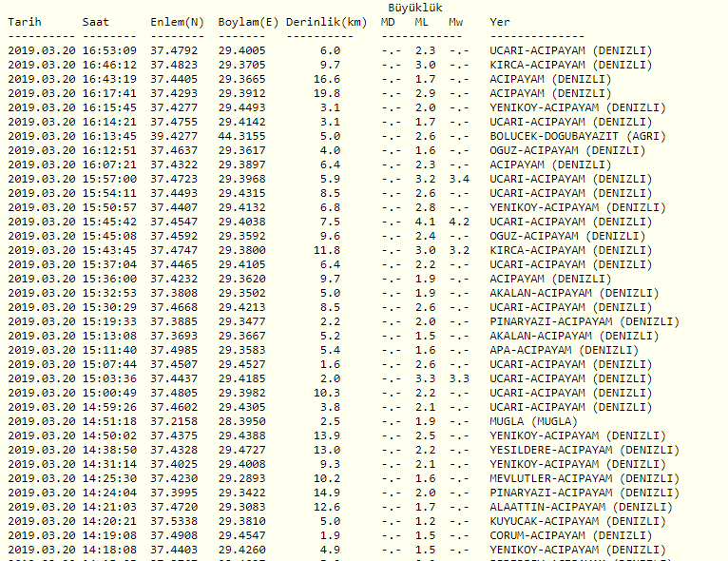Click time 15:54:11

(109, 193)
